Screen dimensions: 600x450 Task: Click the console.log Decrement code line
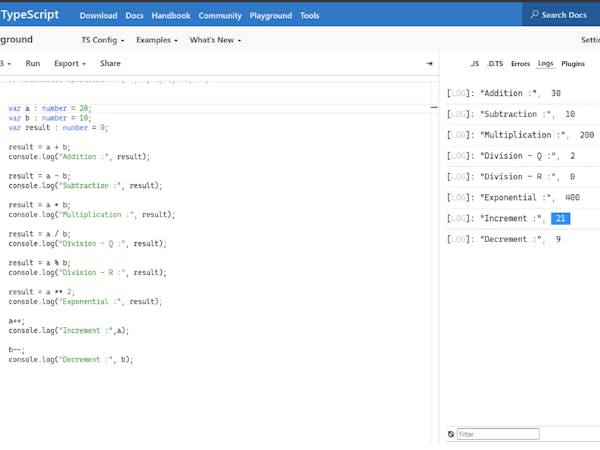pyautogui.click(x=71, y=360)
